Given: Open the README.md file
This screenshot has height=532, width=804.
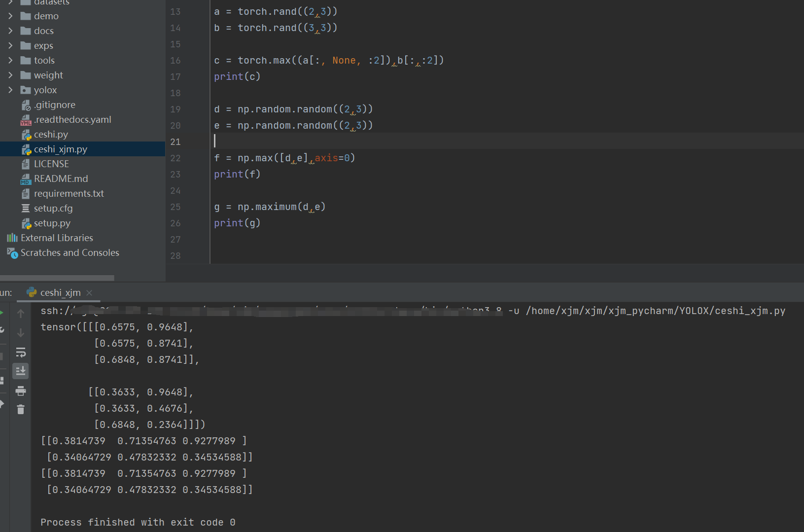Looking at the screenshot, I should (x=61, y=178).
